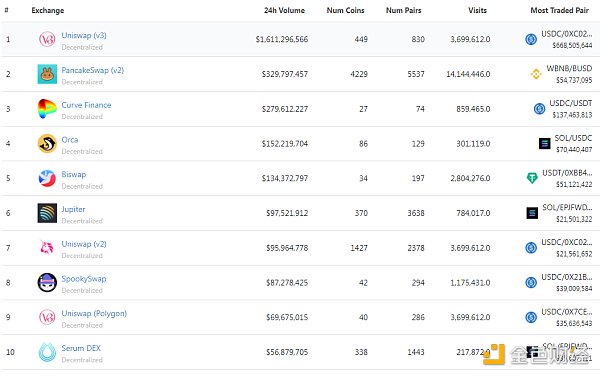Sort by the Exchange column header

click(x=48, y=10)
